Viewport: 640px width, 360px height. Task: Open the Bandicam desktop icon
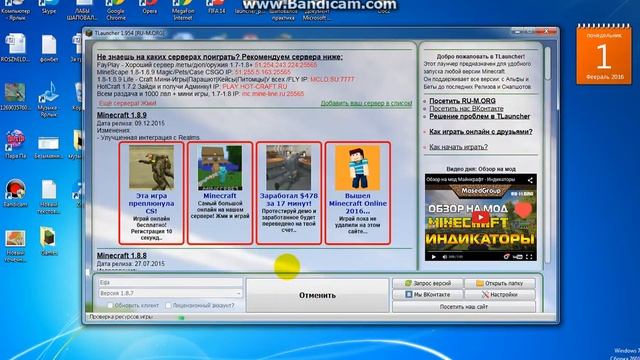pos(16,193)
